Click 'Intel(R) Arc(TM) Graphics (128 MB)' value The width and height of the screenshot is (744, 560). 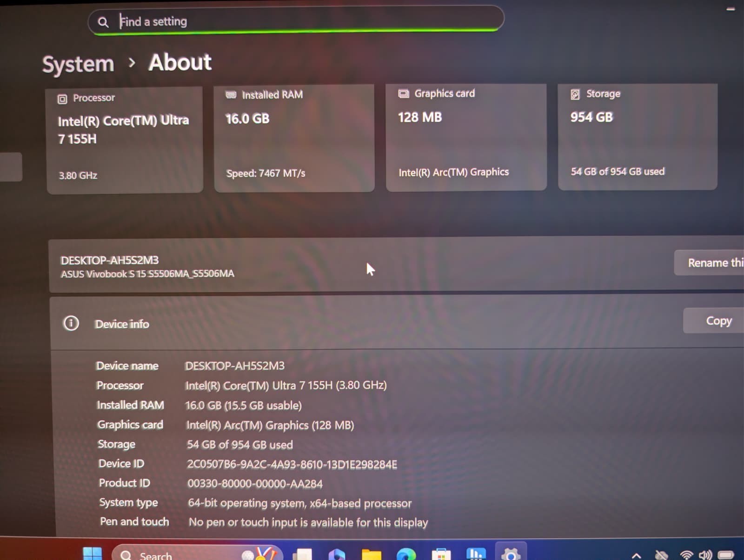pos(270,425)
